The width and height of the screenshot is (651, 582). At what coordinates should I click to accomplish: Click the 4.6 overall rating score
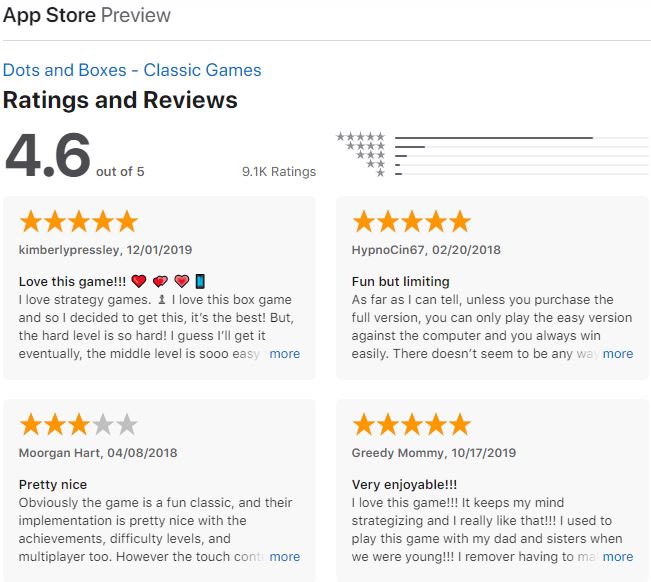[47, 155]
